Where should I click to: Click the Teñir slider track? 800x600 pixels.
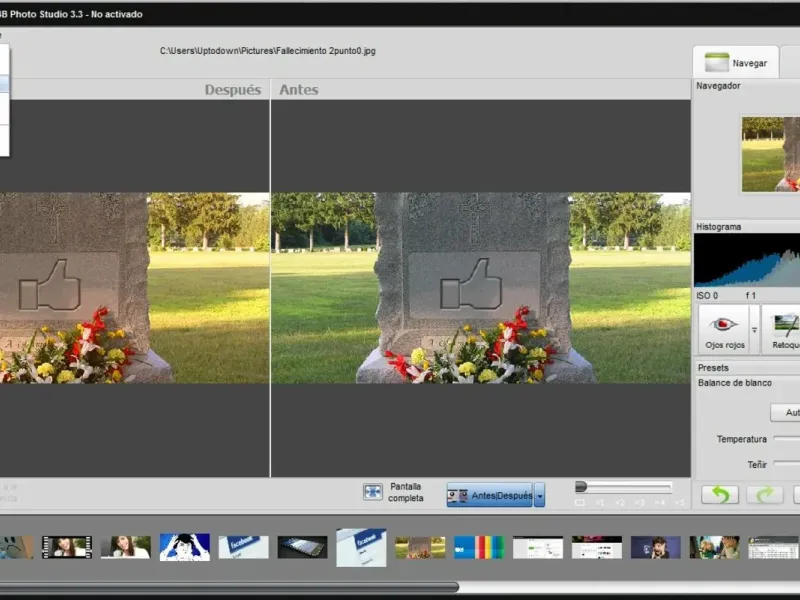(x=786, y=465)
